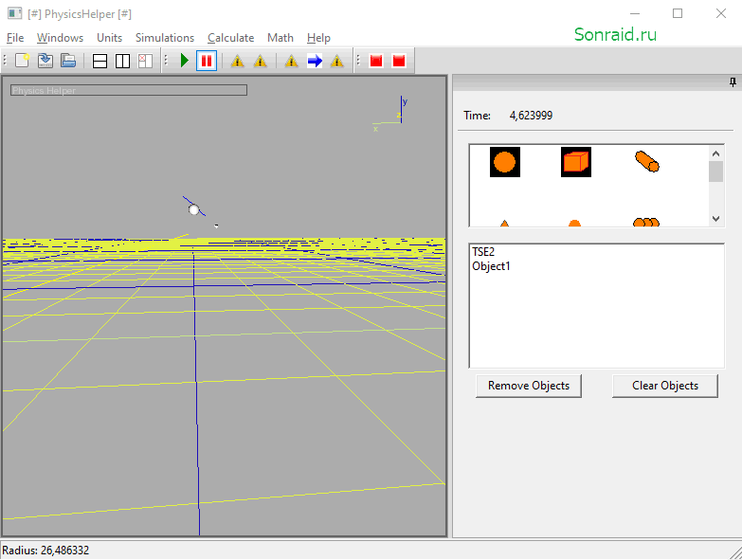This screenshot has height=560, width=742.
Task: Click the save file toolbar icon
Action: click(45, 61)
